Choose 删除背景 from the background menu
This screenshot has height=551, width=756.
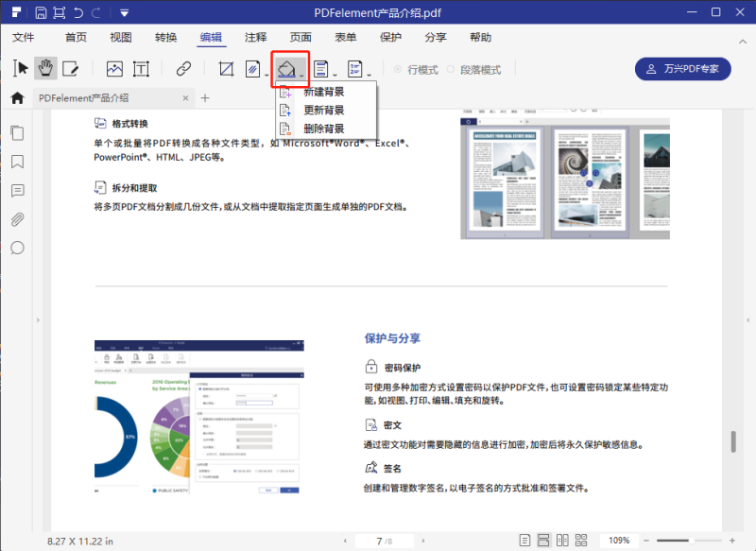click(x=323, y=129)
